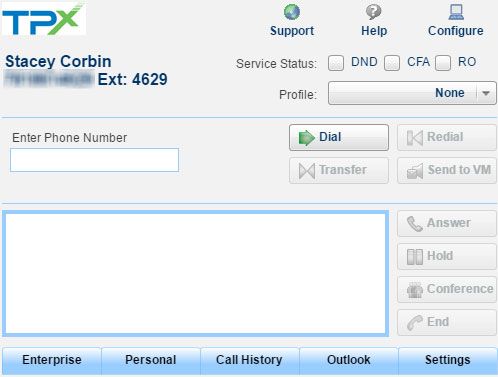498x377 pixels.
Task: Click the Send to VM button label
Action: (x=459, y=170)
